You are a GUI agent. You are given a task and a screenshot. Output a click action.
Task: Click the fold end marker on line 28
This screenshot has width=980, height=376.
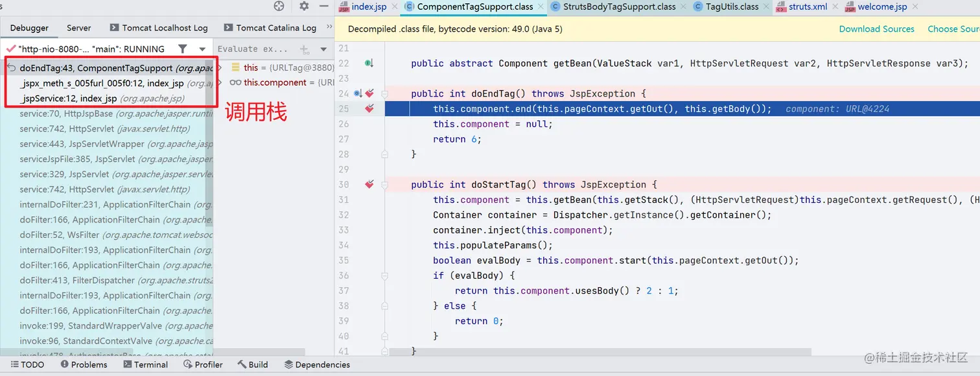pyautogui.click(x=384, y=154)
